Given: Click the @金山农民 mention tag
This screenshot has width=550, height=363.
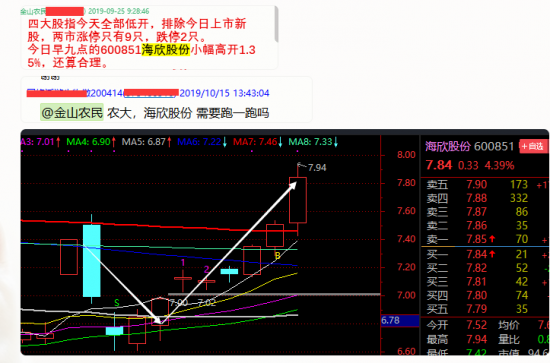Looking at the screenshot, I should point(72,113).
